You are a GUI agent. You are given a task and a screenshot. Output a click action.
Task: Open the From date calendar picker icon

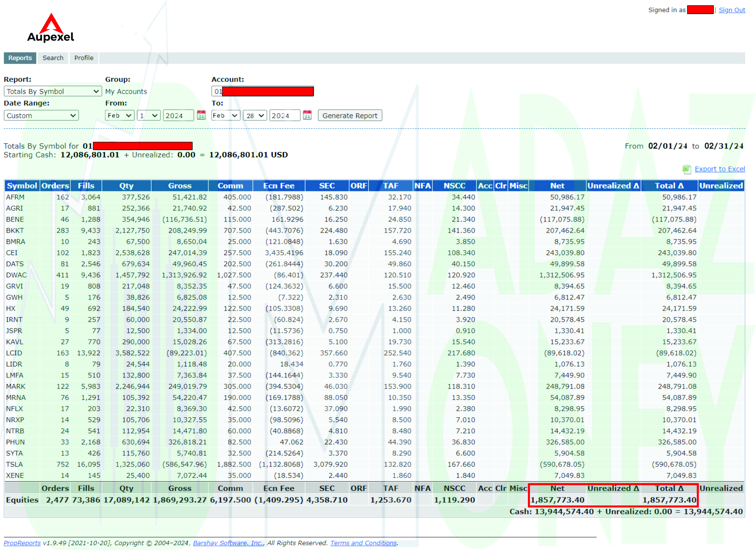tap(201, 115)
